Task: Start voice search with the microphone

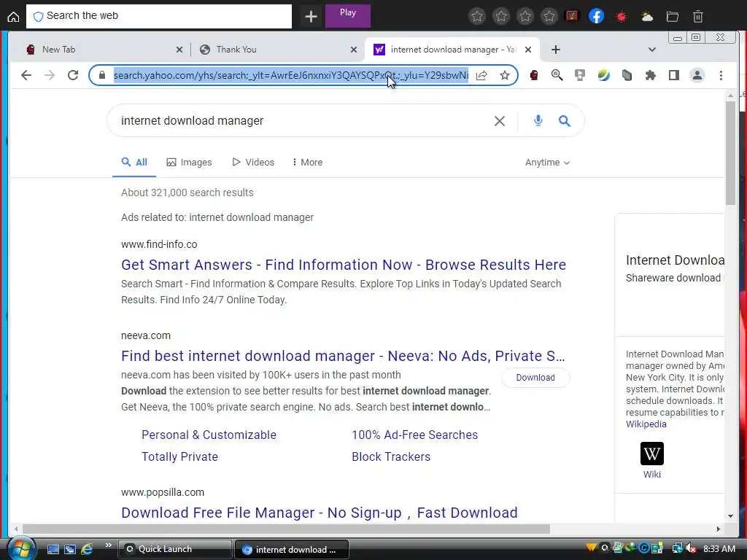Action: 538,121
